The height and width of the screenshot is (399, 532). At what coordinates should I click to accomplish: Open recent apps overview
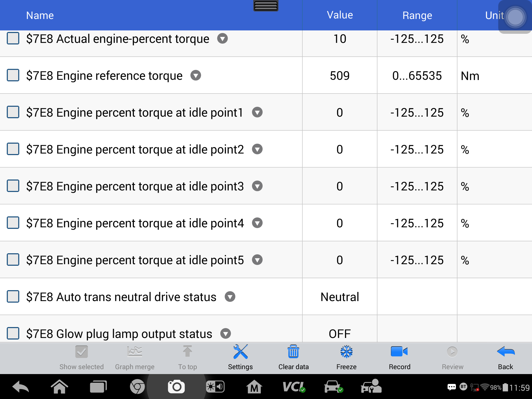pyautogui.click(x=98, y=387)
